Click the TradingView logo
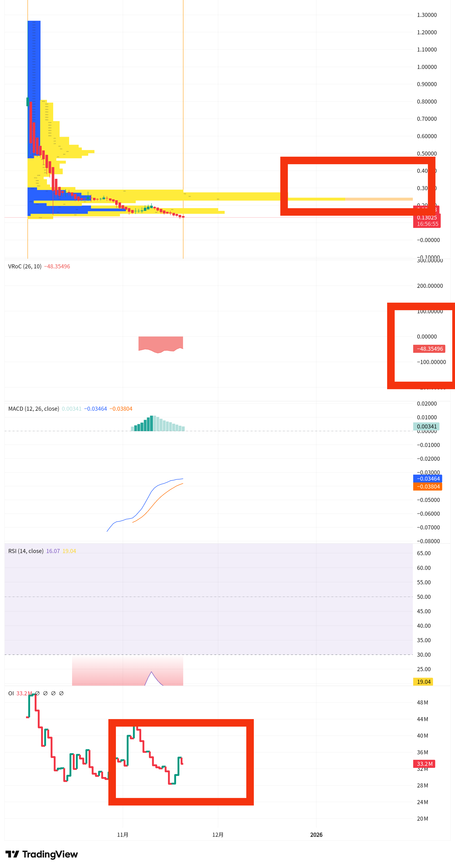 [x=41, y=854]
